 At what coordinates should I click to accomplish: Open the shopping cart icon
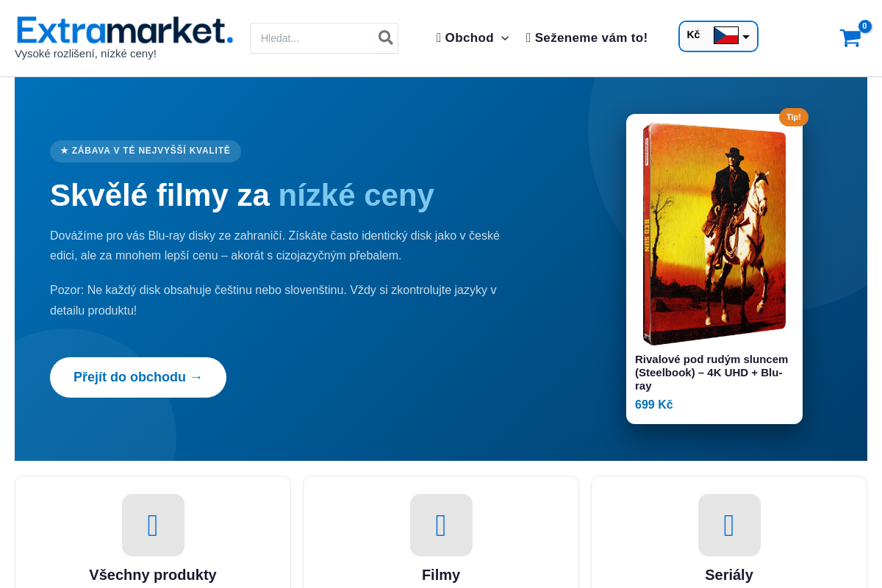(850, 38)
